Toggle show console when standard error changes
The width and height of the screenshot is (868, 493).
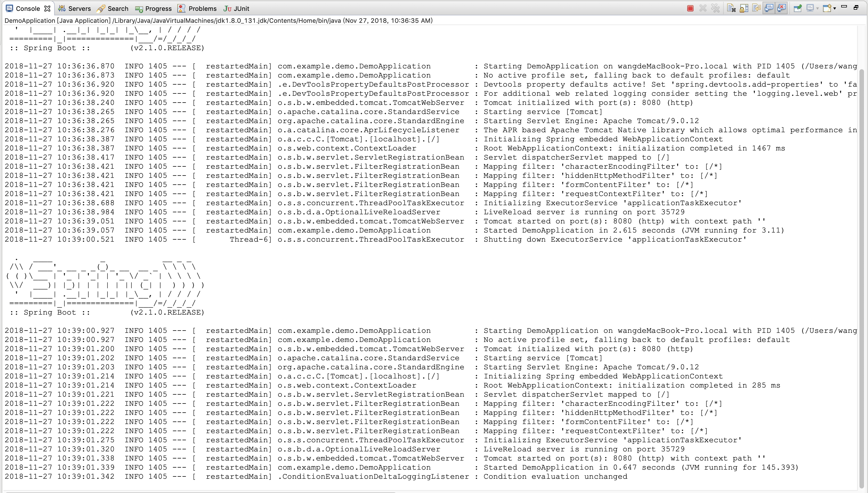tap(782, 9)
